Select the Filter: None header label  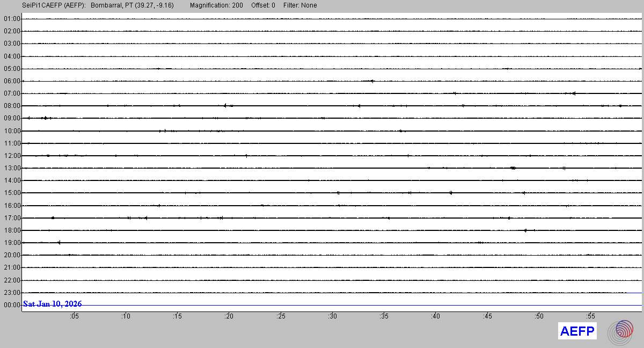[299, 5]
